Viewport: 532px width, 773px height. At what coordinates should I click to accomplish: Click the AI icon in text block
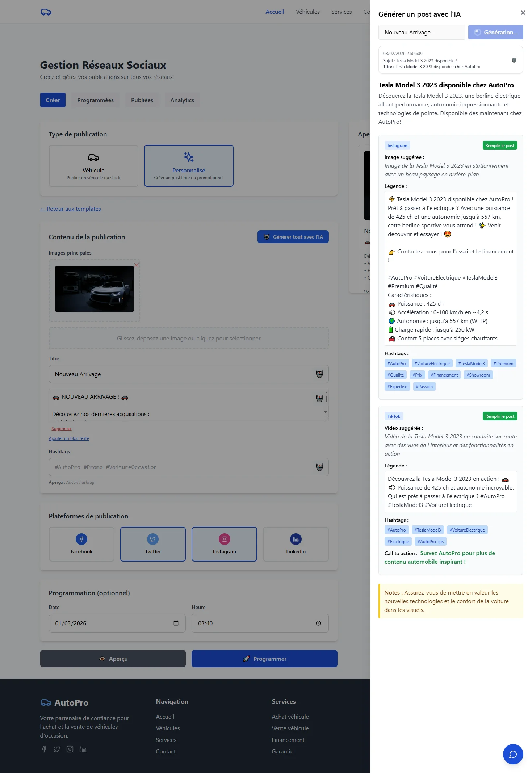319,398
